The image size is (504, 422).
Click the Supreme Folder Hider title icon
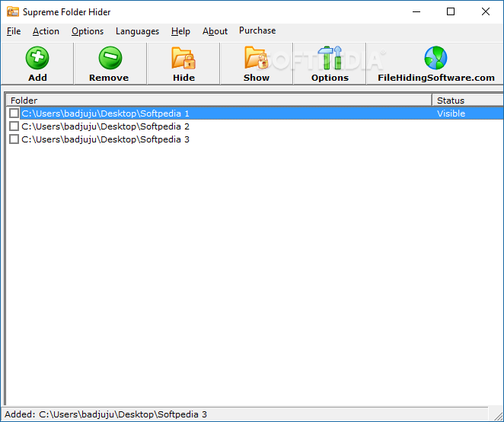(13, 12)
